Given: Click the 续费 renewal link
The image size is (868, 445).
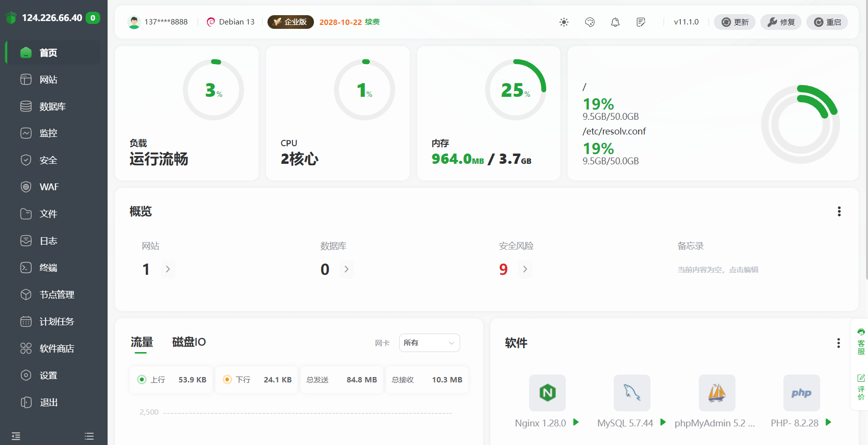Looking at the screenshot, I should pos(372,22).
